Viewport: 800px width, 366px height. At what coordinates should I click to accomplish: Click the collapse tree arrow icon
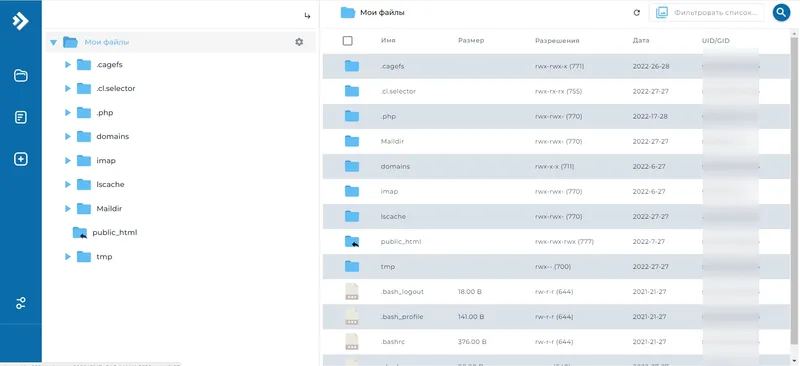307,16
